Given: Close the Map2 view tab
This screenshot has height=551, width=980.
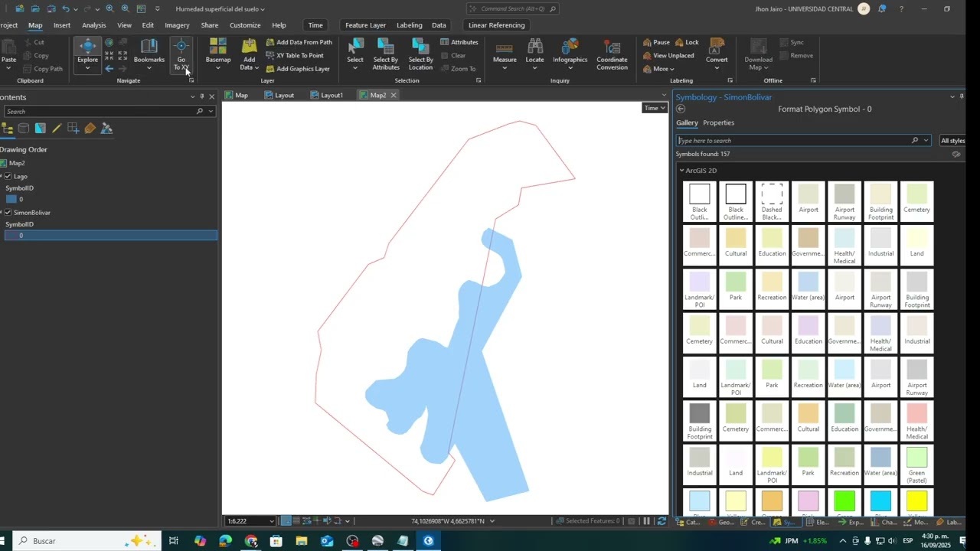Looking at the screenshot, I should (394, 95).
